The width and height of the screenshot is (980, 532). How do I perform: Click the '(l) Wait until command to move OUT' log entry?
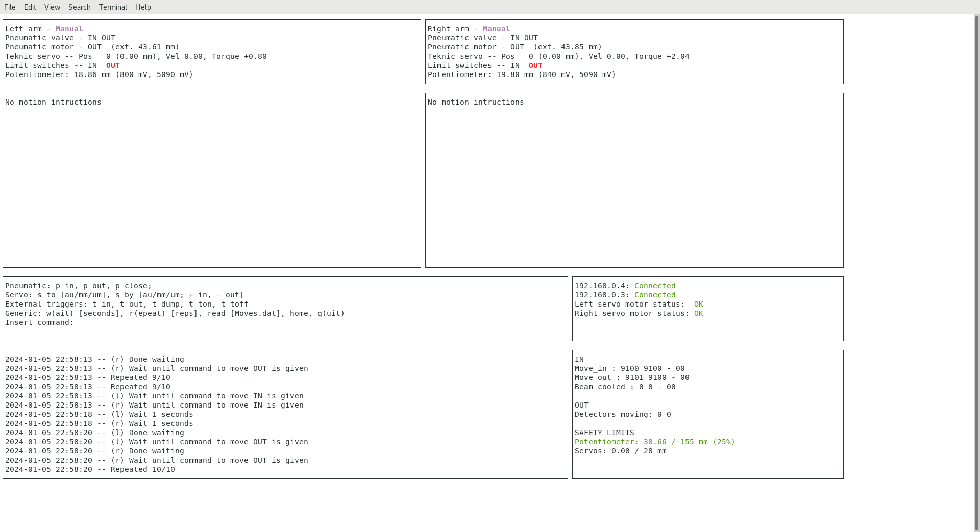pos(157,442)
